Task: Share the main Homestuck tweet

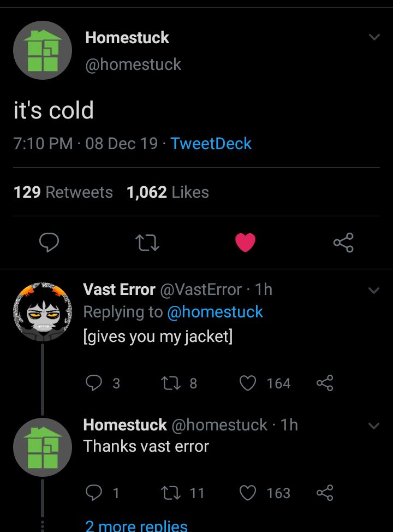Action: pyautogui.click(x=343, y=243)
